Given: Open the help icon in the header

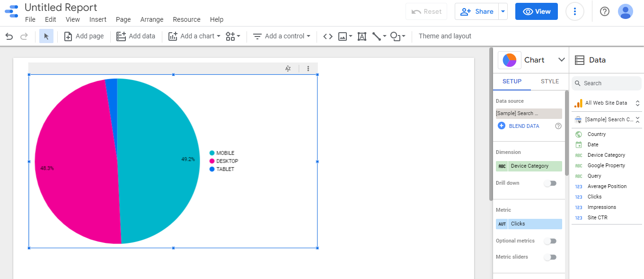Looking at the screenshot, I should coord(605,11).
